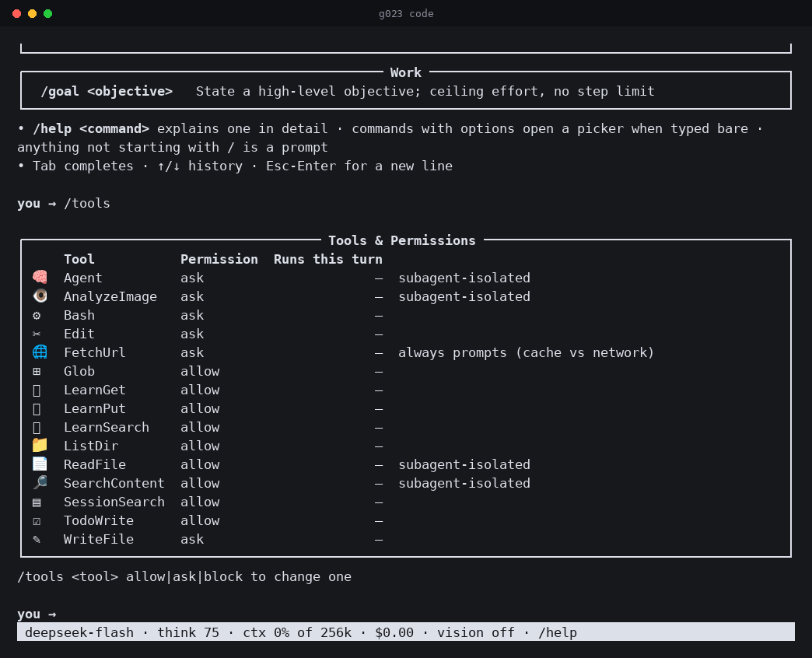Click the magnifier icon beside SearchContent

point(40,482)
